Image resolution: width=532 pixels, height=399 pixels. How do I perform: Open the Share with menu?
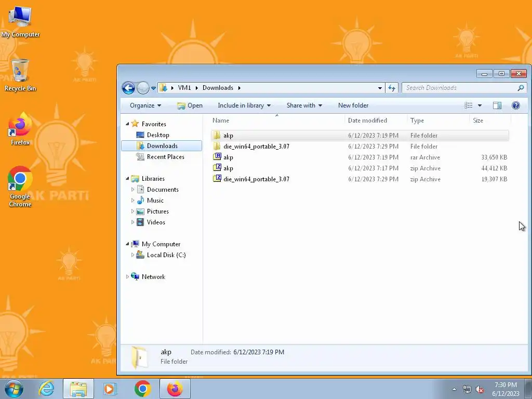tap(304, 105)
